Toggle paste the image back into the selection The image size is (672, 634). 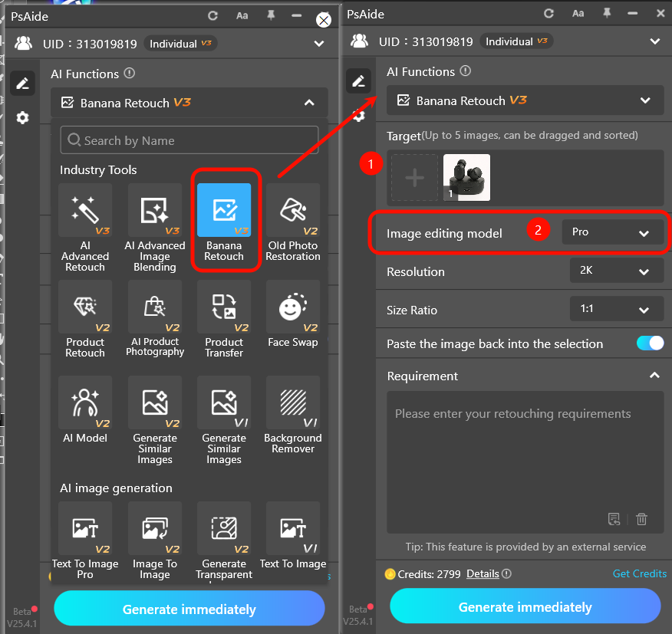pyautogui.click(x=650, y=343)
